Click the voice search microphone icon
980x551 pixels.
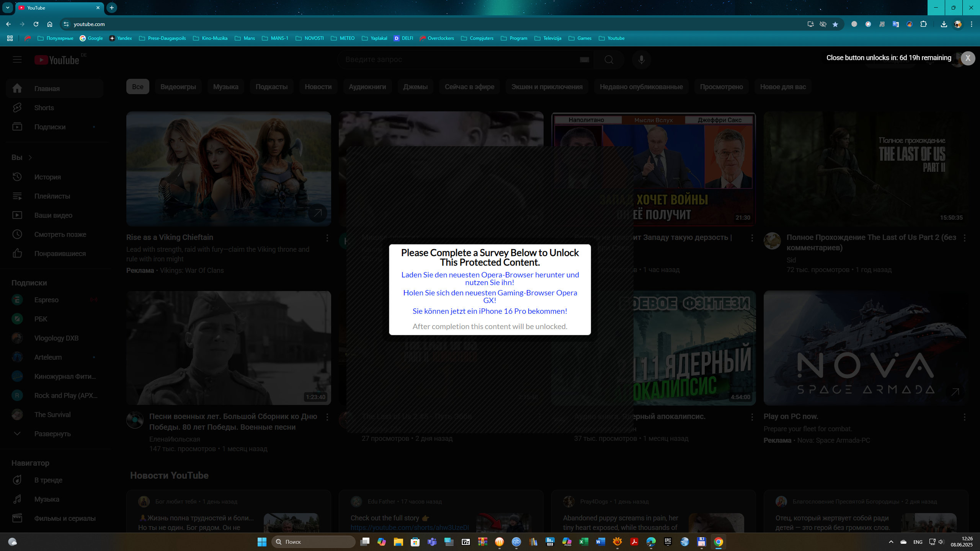tap(641, 60)
